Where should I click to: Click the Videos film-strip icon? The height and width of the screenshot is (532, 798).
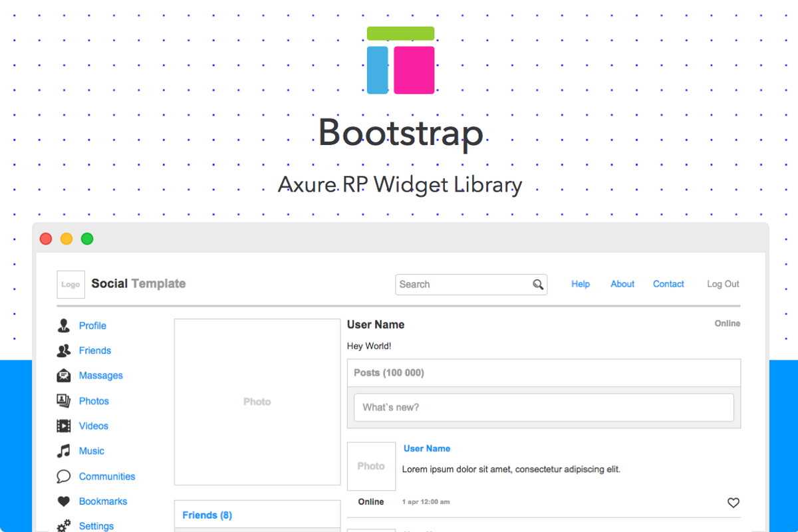pyautogui.click(x=64, y=426)
